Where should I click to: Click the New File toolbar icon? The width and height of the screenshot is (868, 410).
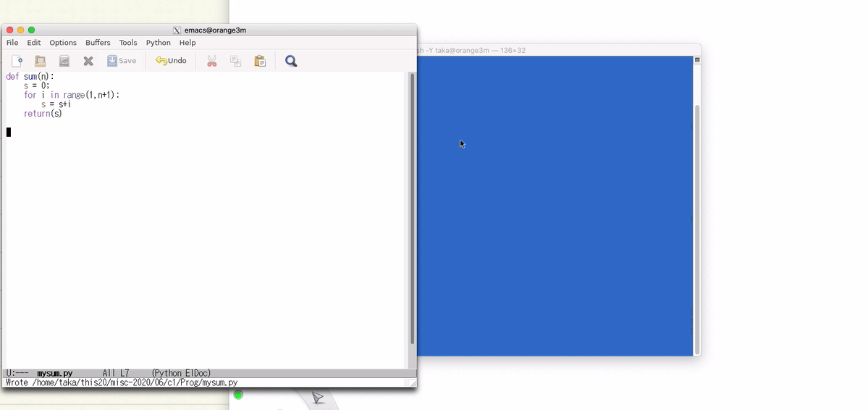pos(17,61)
